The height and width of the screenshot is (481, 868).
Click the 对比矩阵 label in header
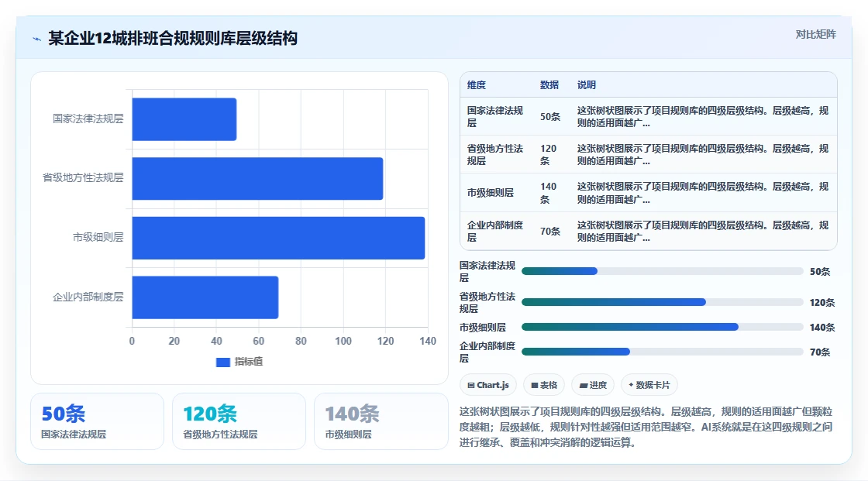tap(815, 34)
